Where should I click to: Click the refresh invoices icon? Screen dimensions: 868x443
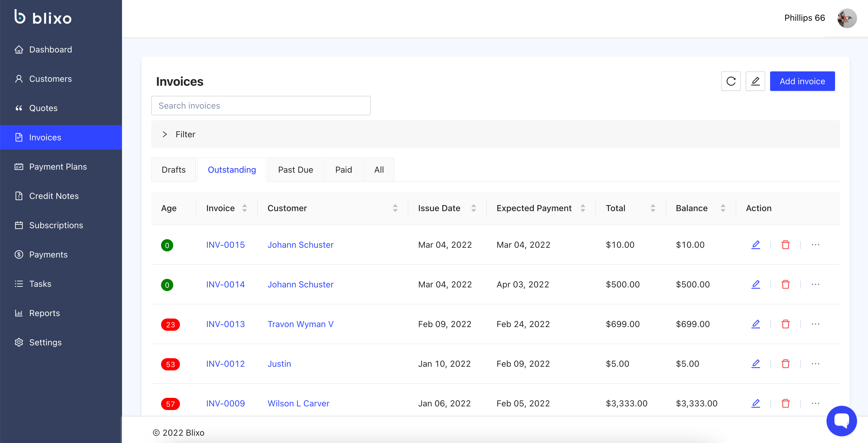pyautogui.click(x=730, y=81)
